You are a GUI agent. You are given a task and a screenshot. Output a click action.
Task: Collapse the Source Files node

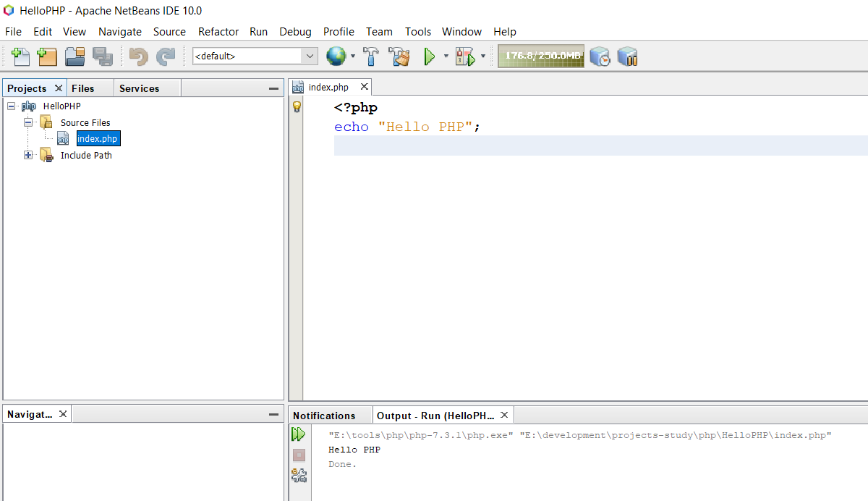click(x=28, y=122)
